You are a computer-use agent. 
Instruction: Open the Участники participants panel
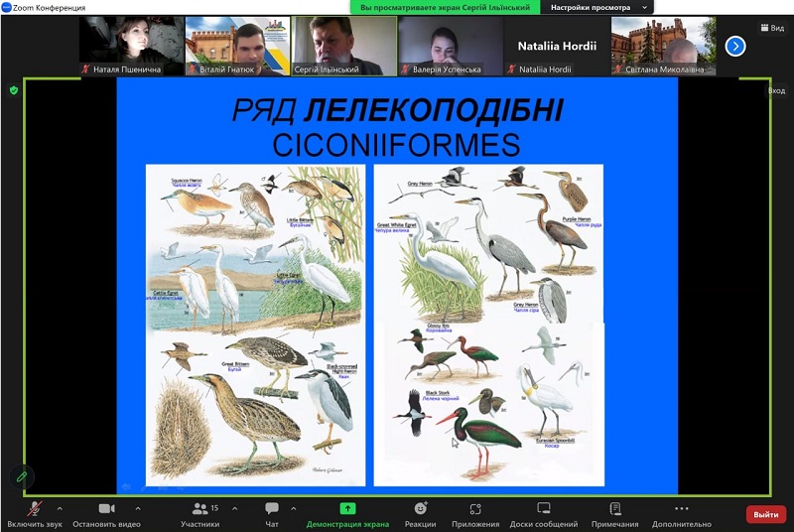(200, 514)
